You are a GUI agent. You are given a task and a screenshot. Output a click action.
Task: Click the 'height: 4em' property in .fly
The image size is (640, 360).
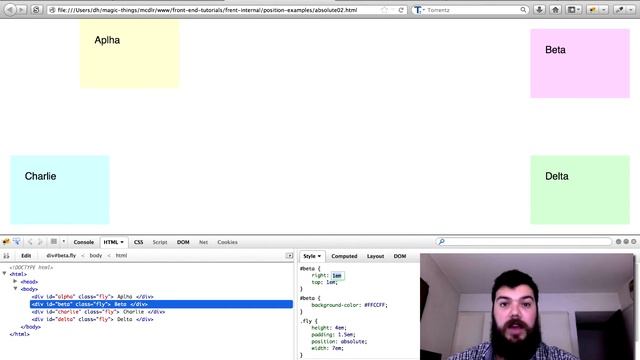pos(329,328)
